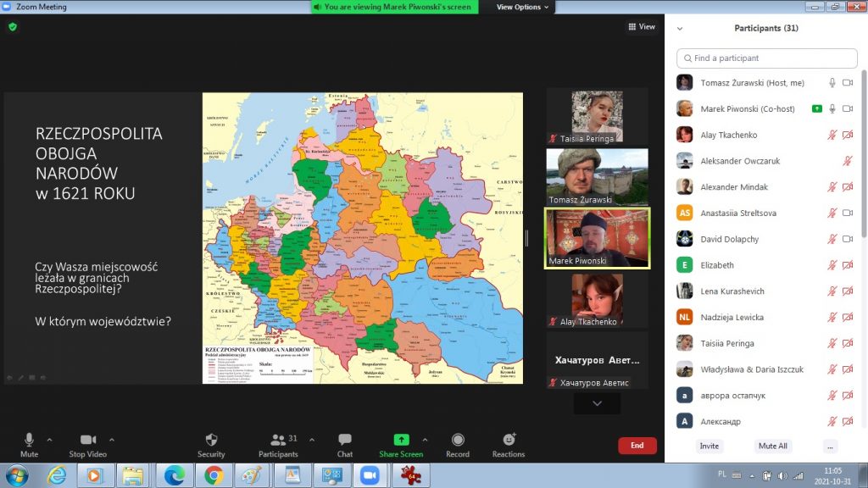Toggle Stop Video camera button
868x488 pixels.
[88, 440]
